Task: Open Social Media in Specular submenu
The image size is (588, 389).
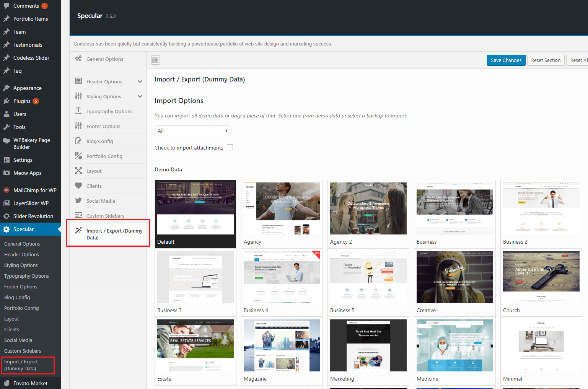Action: coord(18,340)
